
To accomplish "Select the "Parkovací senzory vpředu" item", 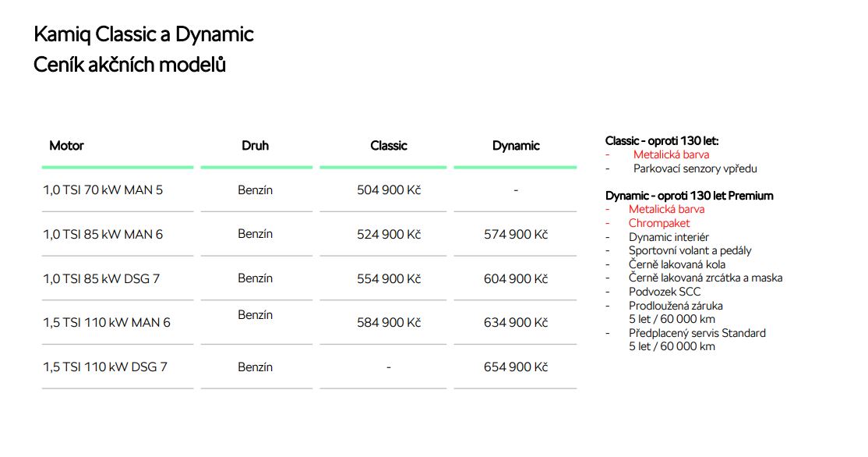I will click(x=695, y=168).
